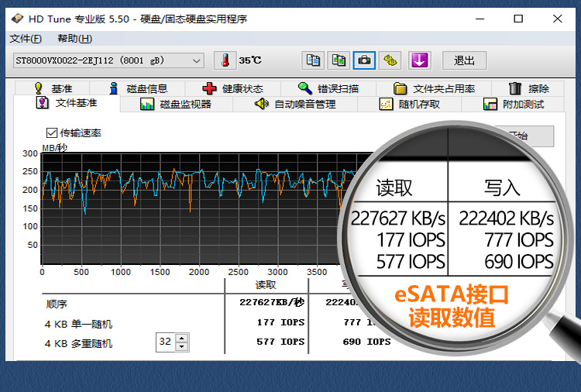Switch to the 磁盘信息 tab
The width and height of the screenshot is (581, 392).
(x=138, y=88)
